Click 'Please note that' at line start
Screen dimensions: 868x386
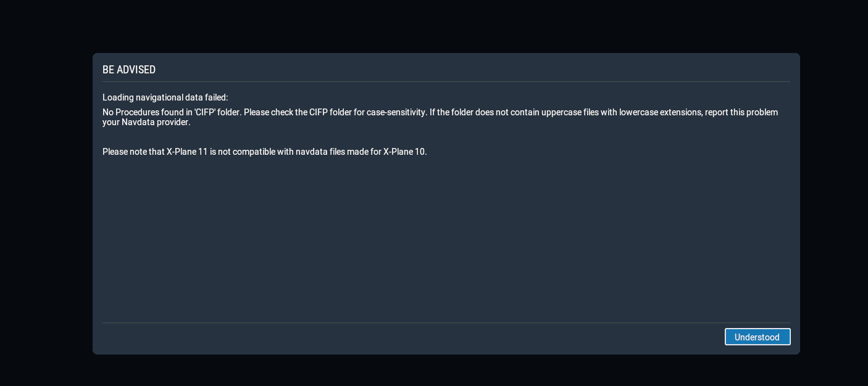(x=133, y=152)
